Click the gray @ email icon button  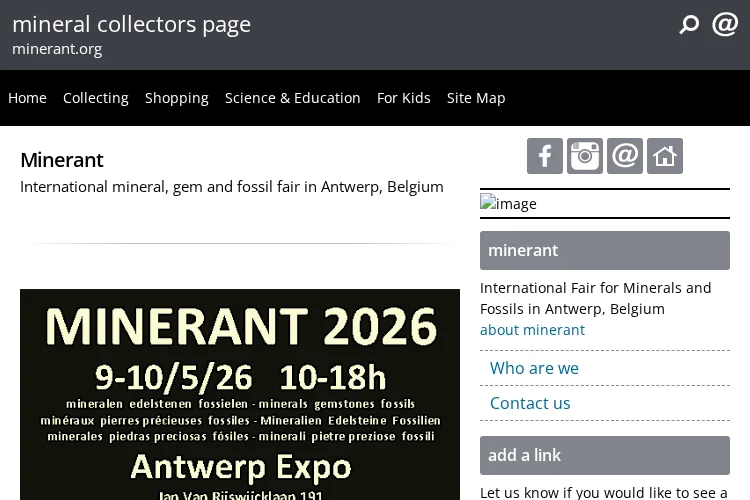click(625, 156)
